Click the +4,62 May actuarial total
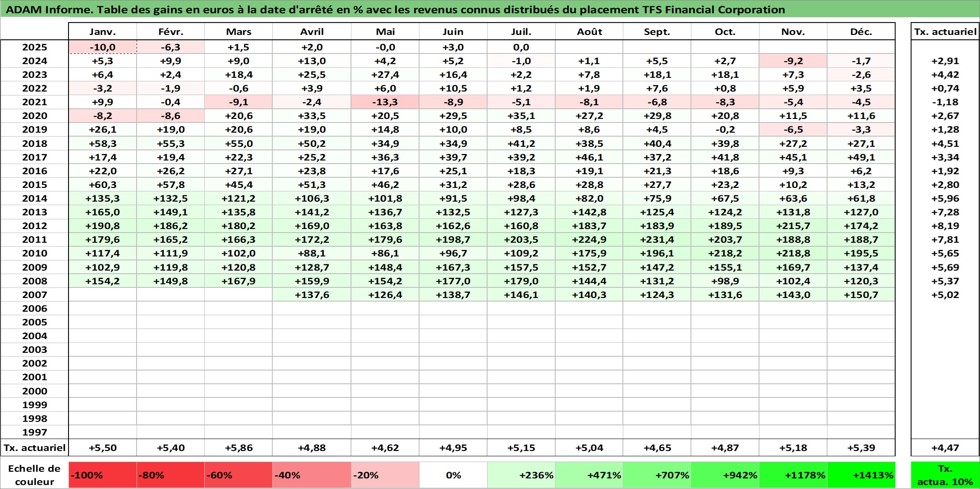This screenshot has height=489, width=980. click(385, 448)
